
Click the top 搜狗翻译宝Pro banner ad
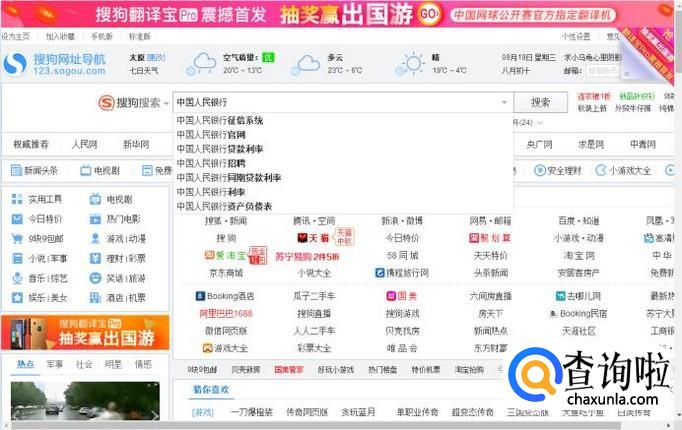click(x=337, y=14)
